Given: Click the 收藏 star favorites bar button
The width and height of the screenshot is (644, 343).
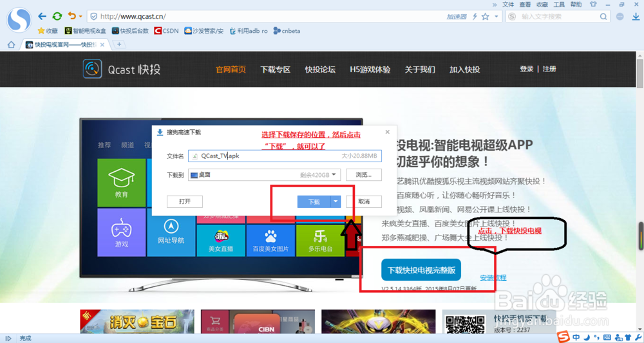Looking at the screenshot, I should point(48,31).
